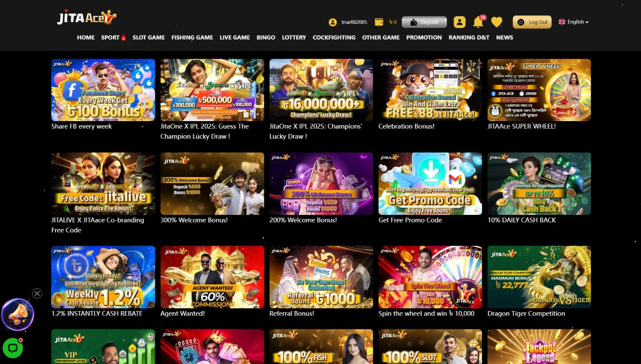Open the Spin The Wheel ৳10,000 banner

pos(430,277)
